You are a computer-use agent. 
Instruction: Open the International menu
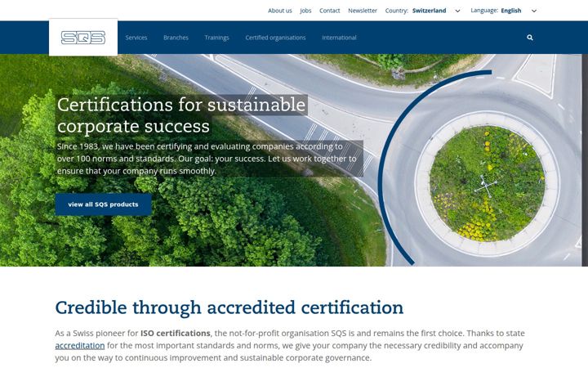click(x=339, y=38)
